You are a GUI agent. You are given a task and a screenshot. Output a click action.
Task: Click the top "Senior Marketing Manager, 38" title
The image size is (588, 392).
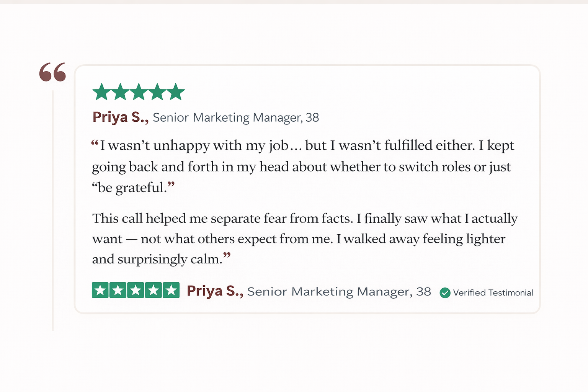point(236,118)
